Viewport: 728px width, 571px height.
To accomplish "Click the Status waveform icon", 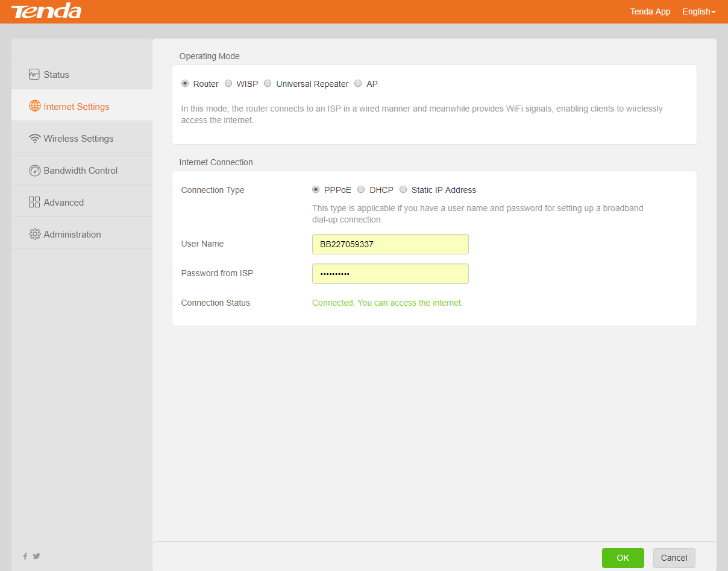I will (x=34, y=74).
